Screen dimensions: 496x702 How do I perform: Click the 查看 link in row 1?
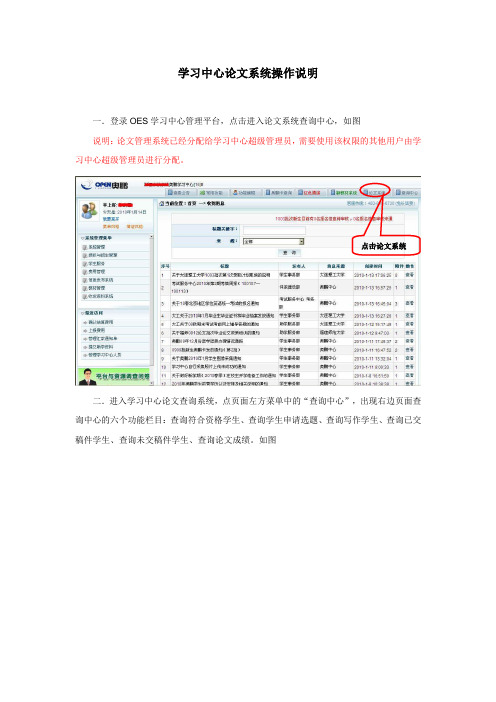tap(410, 275)
